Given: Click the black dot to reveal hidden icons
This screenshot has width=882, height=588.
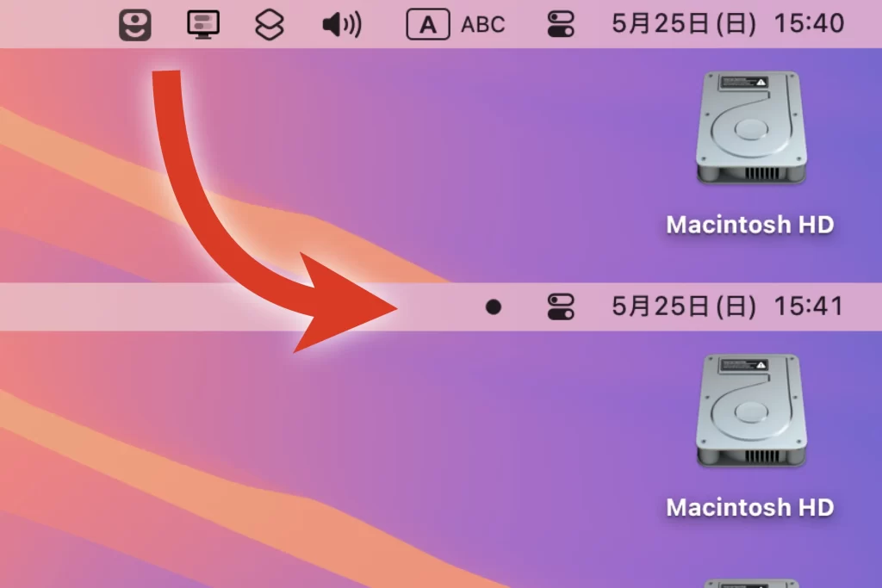Looking at the screenshot, I should pos(494,307).
